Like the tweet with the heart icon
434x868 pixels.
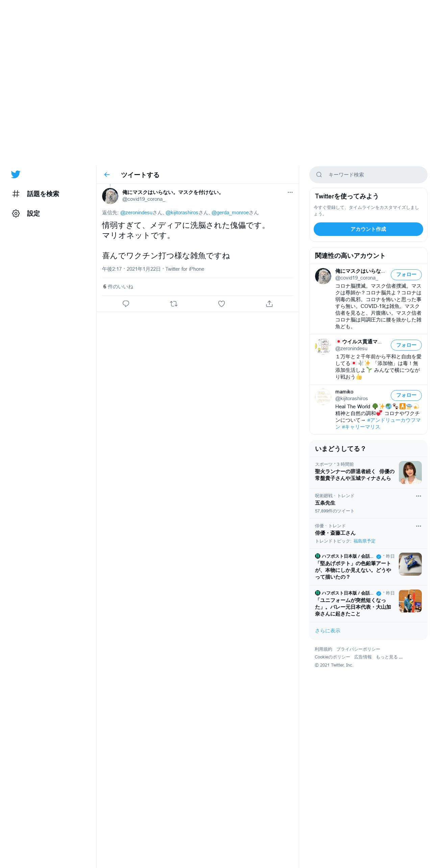221,304
